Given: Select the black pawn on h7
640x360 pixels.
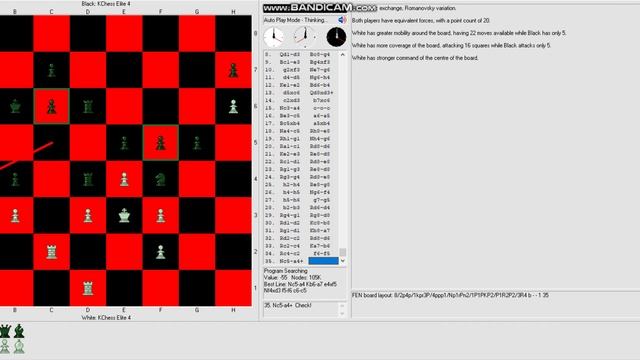Looking at the screenshot, I should [233, 70].
